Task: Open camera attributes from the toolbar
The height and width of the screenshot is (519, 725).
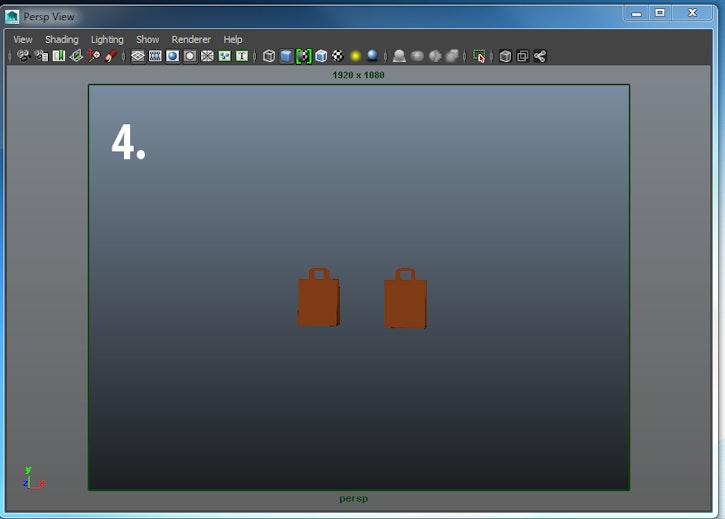Action: 41,56
